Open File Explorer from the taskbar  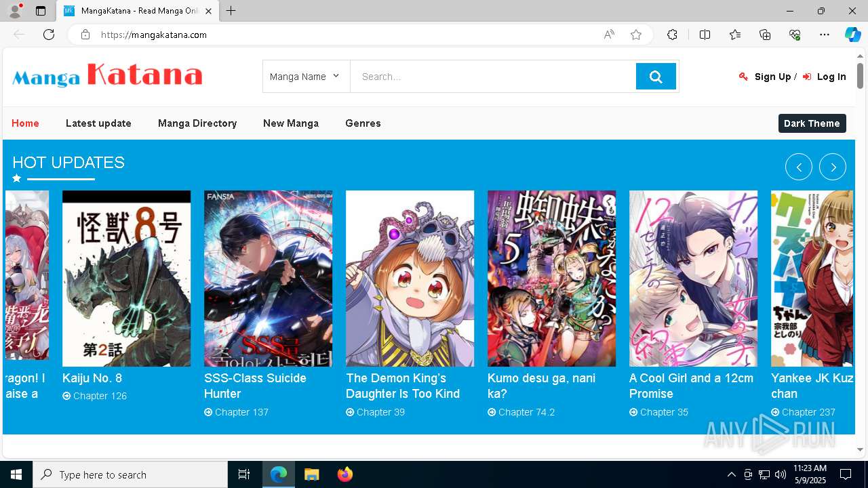(311, 474)
